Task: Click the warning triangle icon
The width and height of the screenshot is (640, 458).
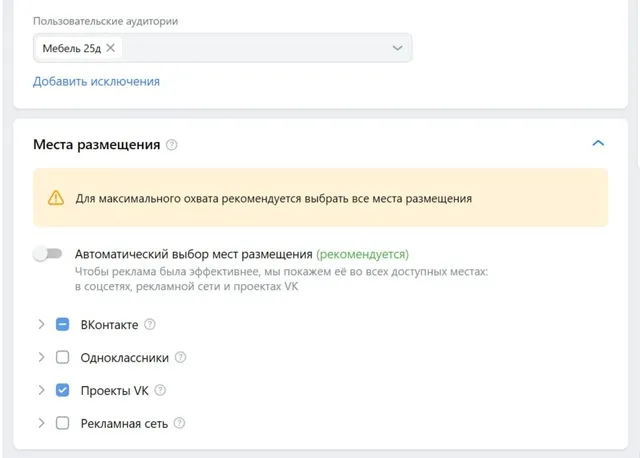Action: click(x=56, y=198)
